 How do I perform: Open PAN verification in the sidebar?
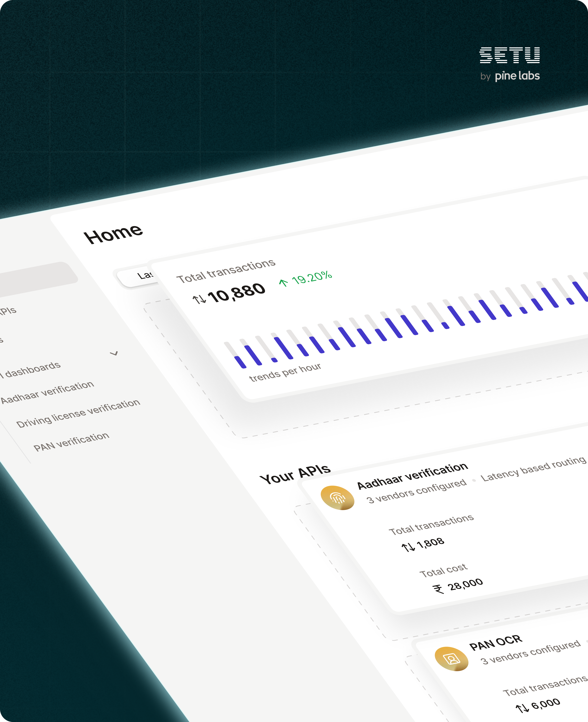[x=71, y=442]
